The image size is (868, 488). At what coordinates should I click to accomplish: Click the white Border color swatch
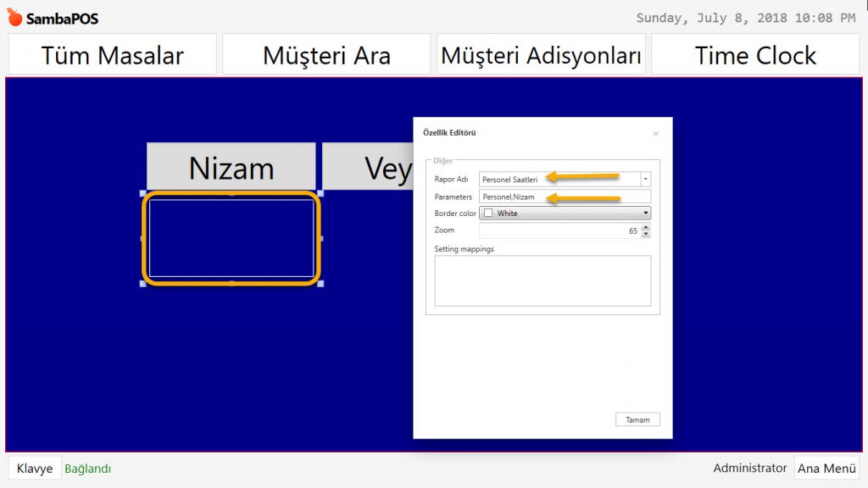[x=488, y=213]
